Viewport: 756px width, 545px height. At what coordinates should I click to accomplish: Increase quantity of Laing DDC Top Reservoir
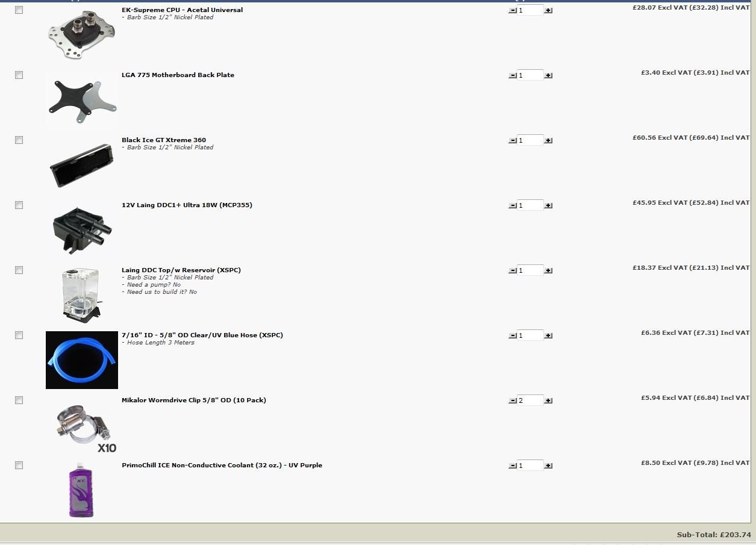(548, 270)
